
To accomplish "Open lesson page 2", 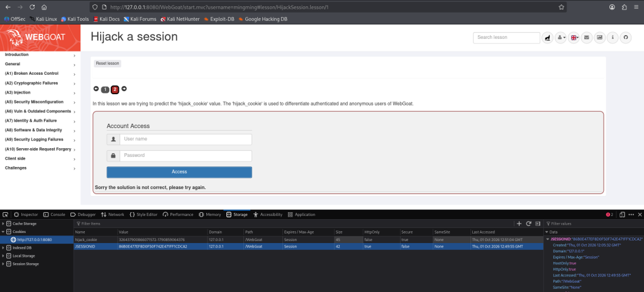I will pos(115,89).
